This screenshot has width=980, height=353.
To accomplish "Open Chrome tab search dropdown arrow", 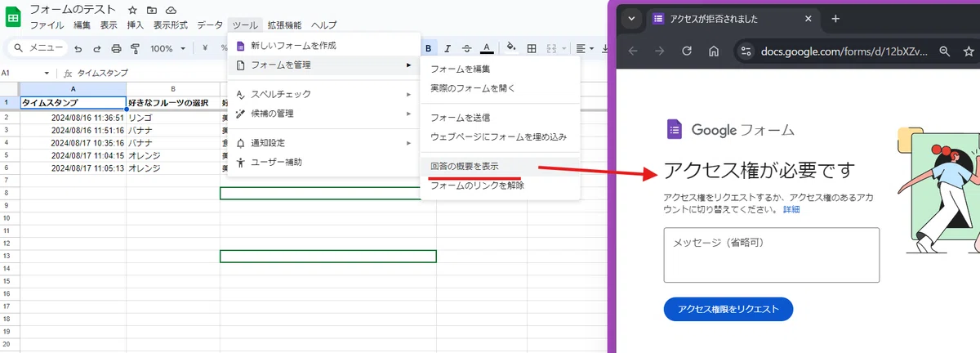I will coord(630,19).
